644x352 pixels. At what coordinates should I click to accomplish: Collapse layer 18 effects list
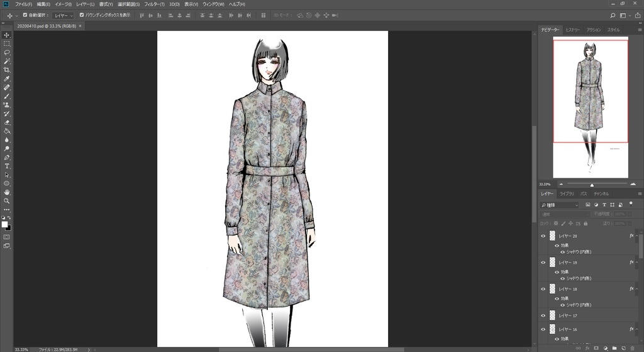(637, 289)
